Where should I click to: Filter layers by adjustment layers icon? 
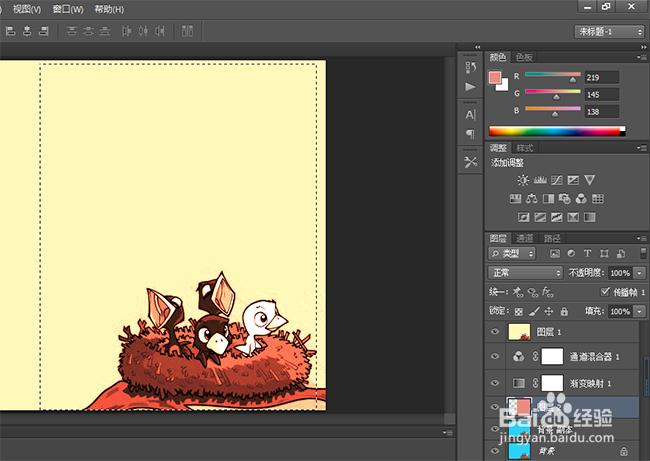coord(571,253)
